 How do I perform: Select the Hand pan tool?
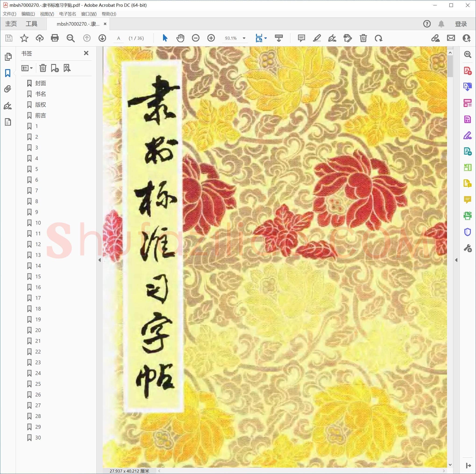(x=180, y=38)
